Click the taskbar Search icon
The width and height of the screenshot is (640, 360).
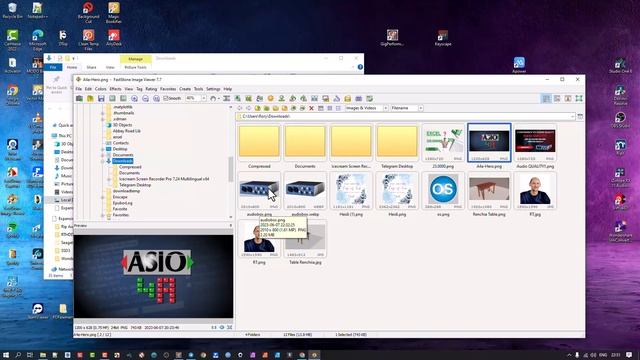18,355
